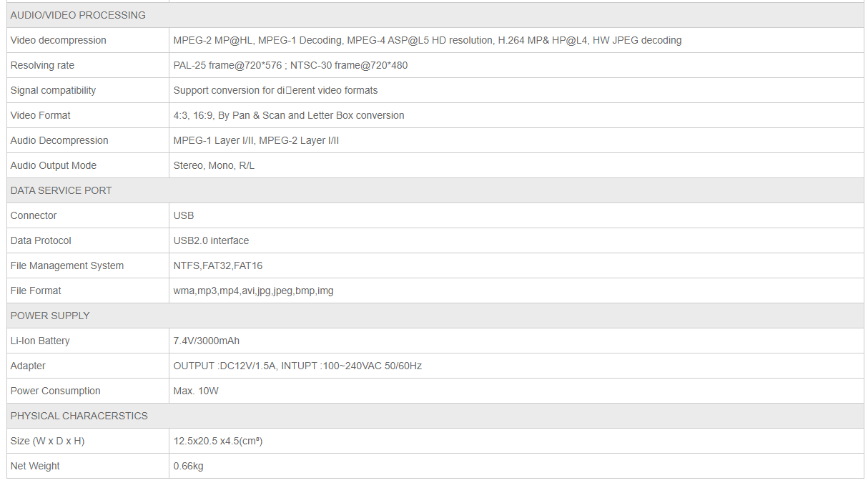868x483 pixels.
Task: Click the Video Format row label
Action: [41, 115]
